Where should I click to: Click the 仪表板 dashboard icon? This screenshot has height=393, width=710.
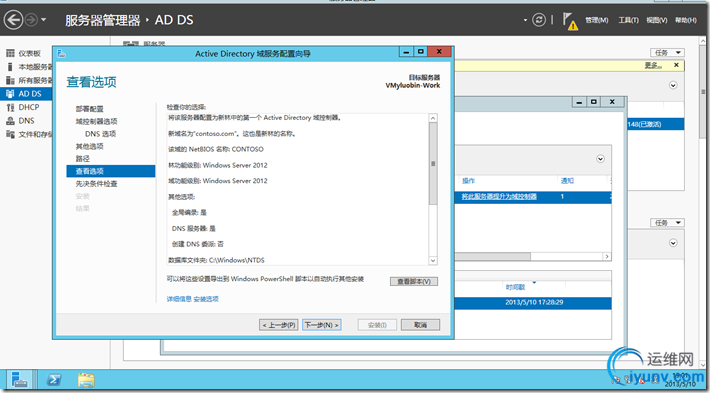pyautogui.click(x=10, y=53)
